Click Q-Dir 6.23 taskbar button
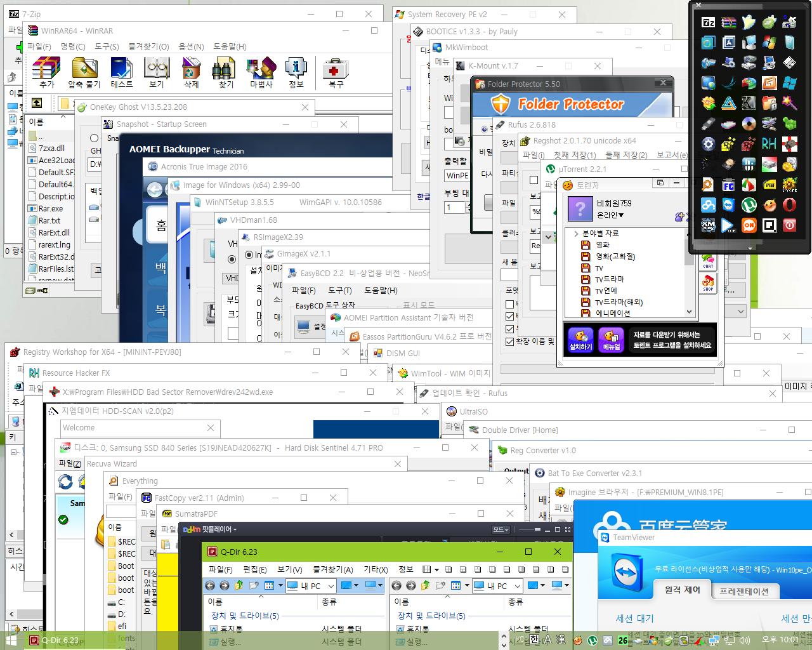The image size is (812, 650). [60, 640]
